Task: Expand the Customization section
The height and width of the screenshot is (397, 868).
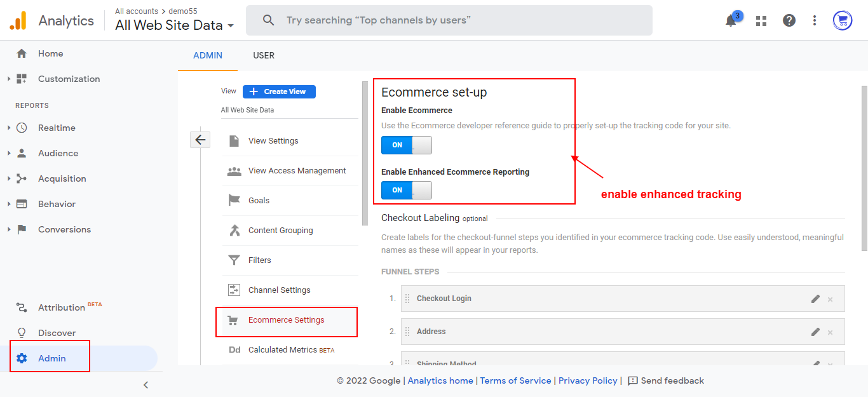Action: tap(69, 78)
